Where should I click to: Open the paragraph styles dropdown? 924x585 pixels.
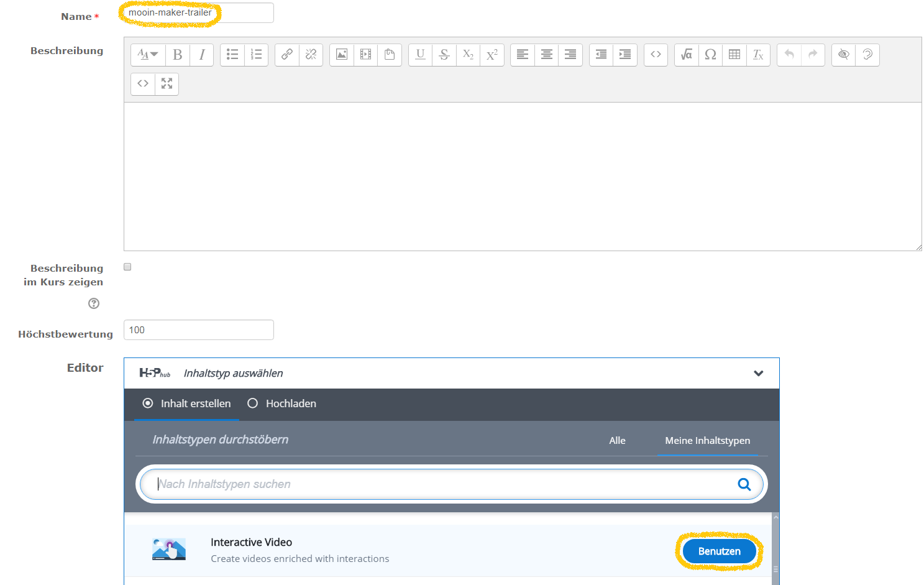point(147,55)
